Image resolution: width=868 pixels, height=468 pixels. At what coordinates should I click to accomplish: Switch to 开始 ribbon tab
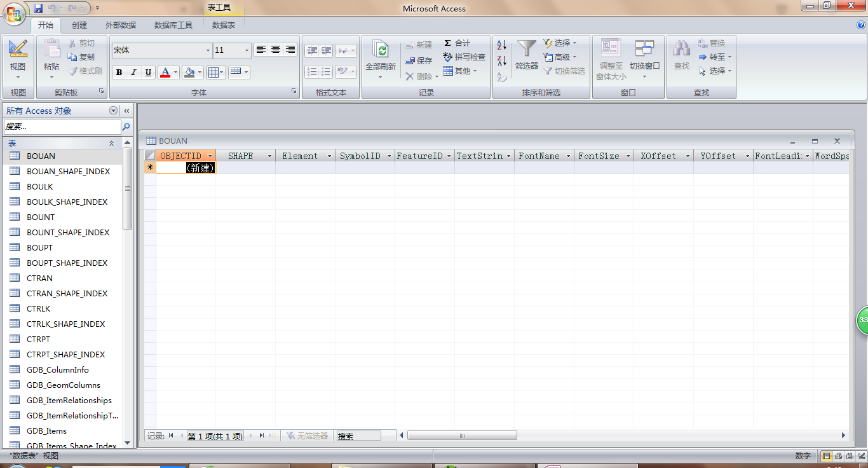coord(45,25)
